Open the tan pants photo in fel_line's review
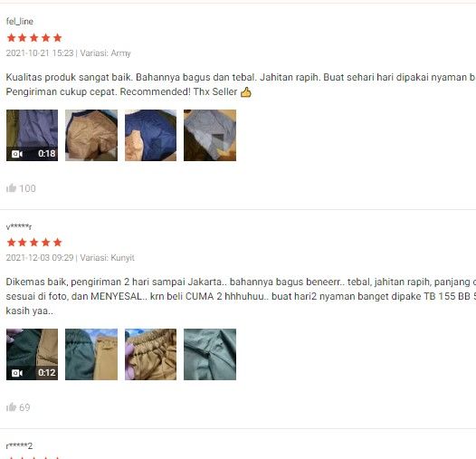The image size is (476, 459). (x=91, y=135)
